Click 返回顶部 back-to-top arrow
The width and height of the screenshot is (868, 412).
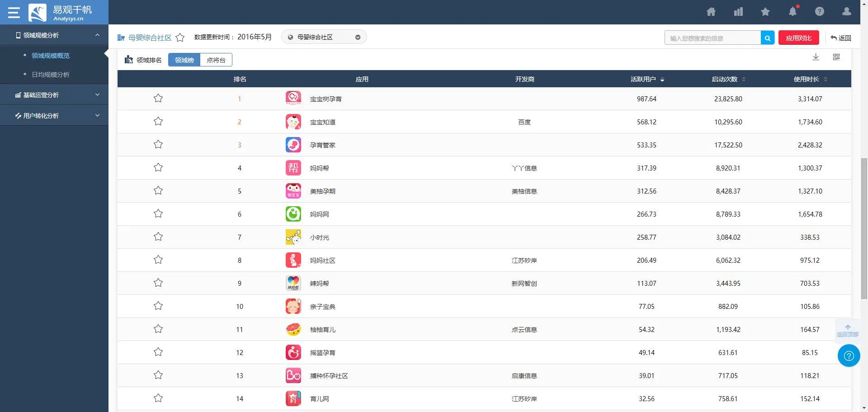[x=848, y=331]
